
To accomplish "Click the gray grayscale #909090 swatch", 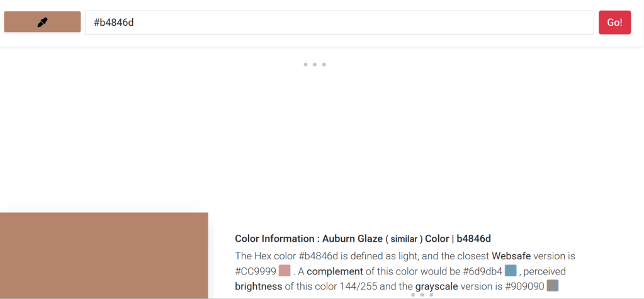I will 553,286.
